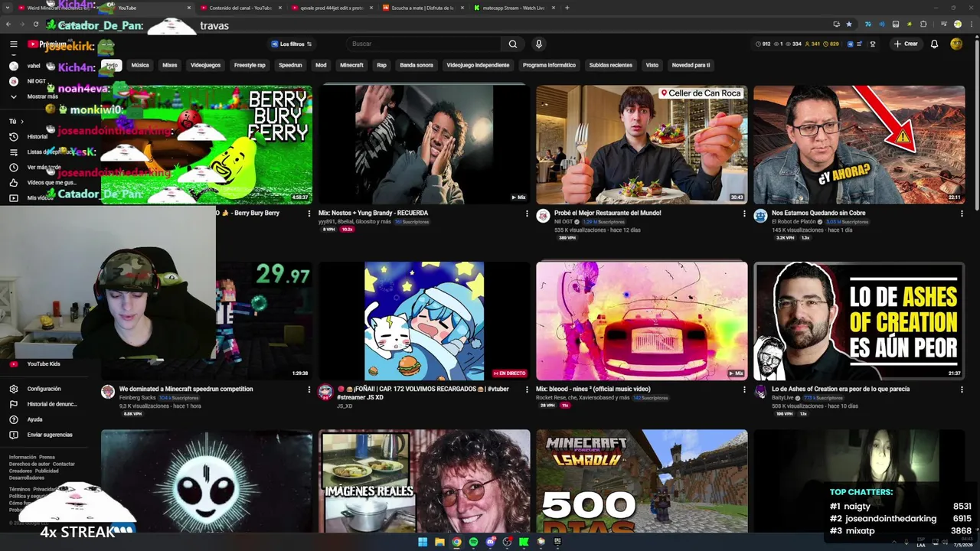This screenshot has width=980, height=551.
Task: Open We dominated a Minecraft speedrun competition title
Action: (x=186, y=389)
